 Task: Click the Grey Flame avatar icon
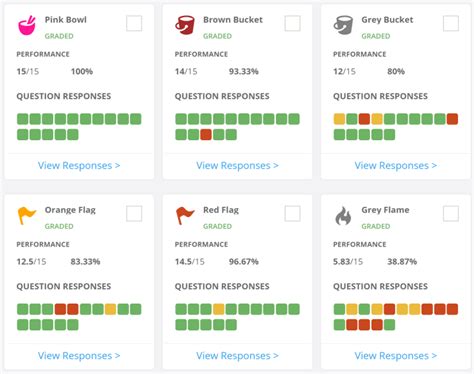point(343,216)
